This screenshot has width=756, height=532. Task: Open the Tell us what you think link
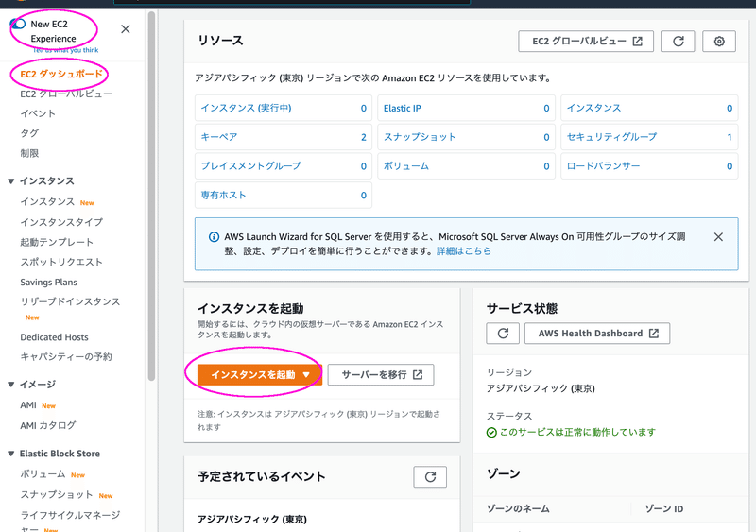coord(65,50)
